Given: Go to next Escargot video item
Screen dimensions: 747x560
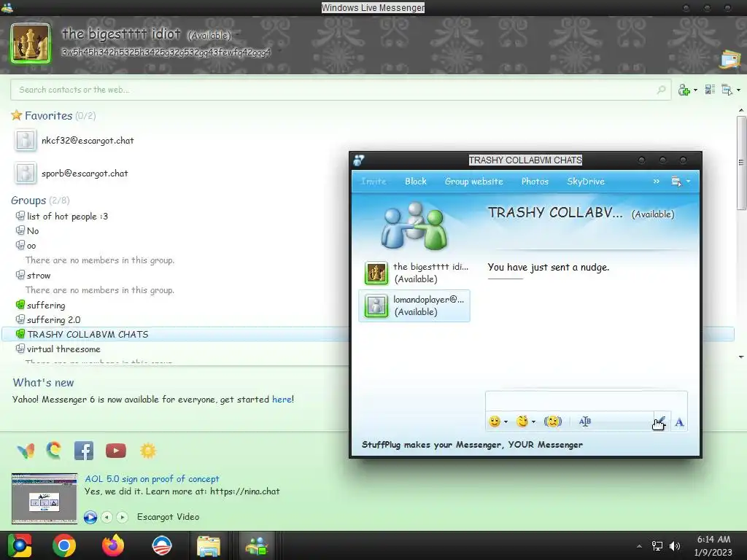Looking at the screenshot, I should point(122,517).
